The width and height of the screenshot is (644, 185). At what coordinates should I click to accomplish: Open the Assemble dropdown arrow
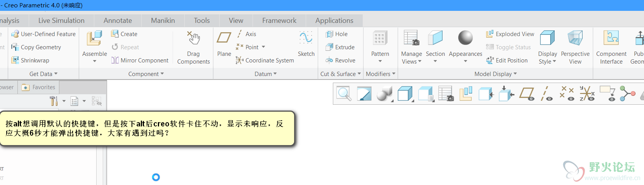95,61
